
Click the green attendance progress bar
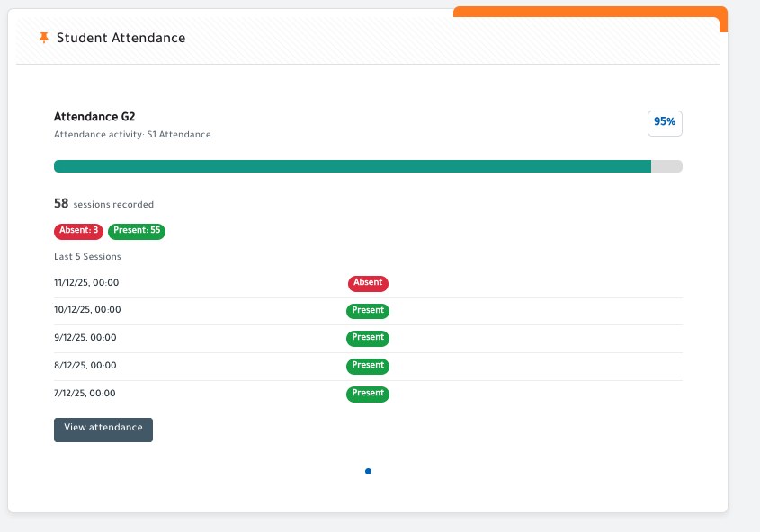click(x=368, y=166)
